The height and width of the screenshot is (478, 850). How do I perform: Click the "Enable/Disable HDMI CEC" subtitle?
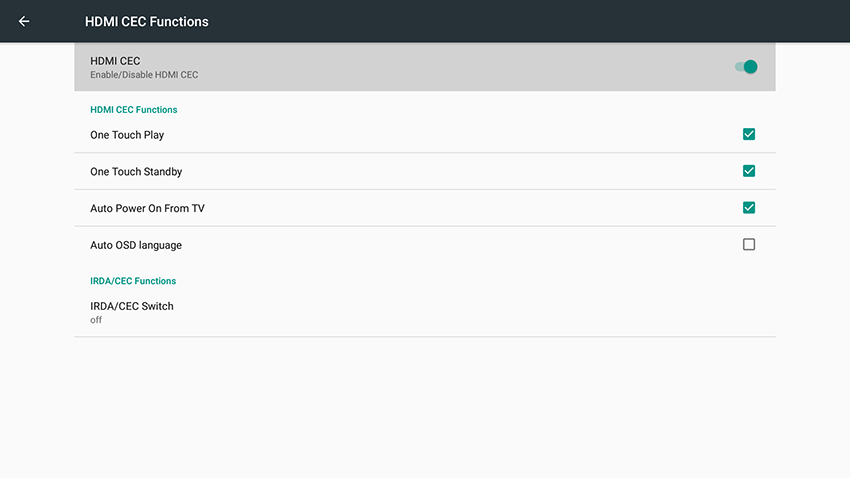click(x=144, y=75)
